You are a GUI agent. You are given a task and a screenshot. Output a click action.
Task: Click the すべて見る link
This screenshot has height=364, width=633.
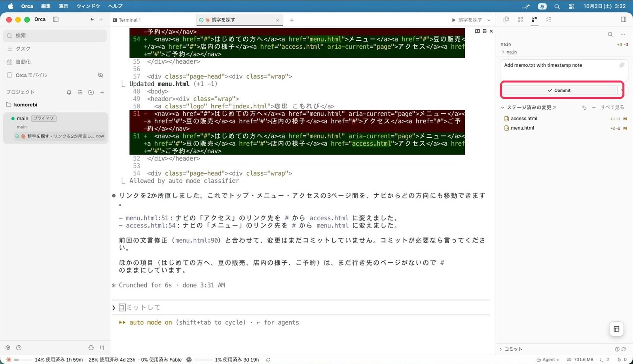point(612,108)
